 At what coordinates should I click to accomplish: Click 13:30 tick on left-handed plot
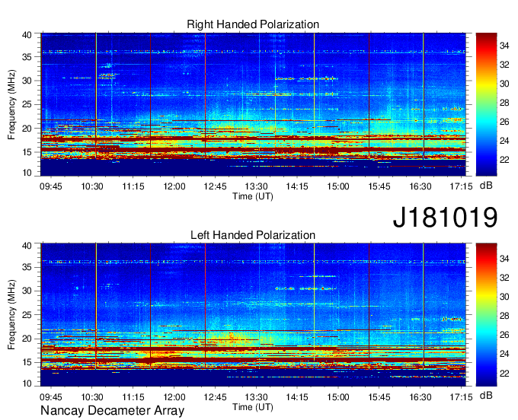click(x=256, y=397)
